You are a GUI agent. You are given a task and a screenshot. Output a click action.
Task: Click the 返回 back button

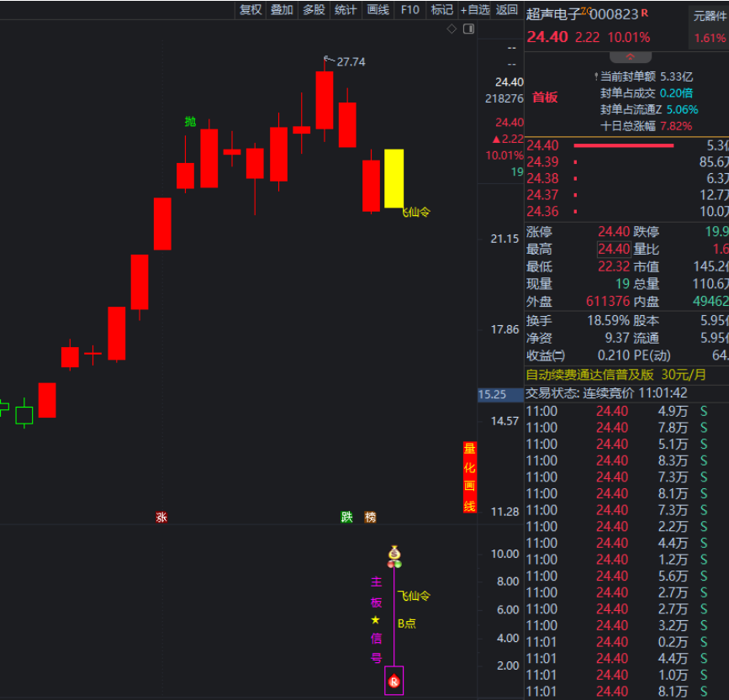tap(507, 10)
